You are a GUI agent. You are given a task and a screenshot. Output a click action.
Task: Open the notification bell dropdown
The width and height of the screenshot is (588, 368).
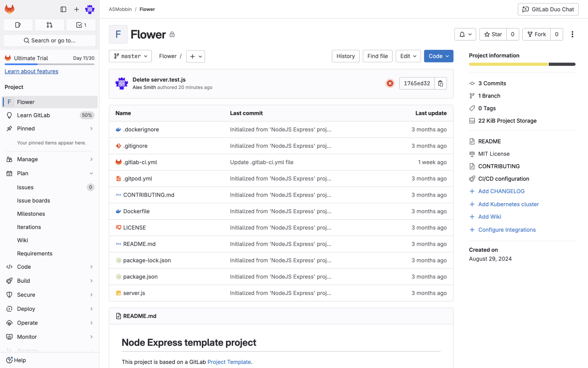click(465, 34)
